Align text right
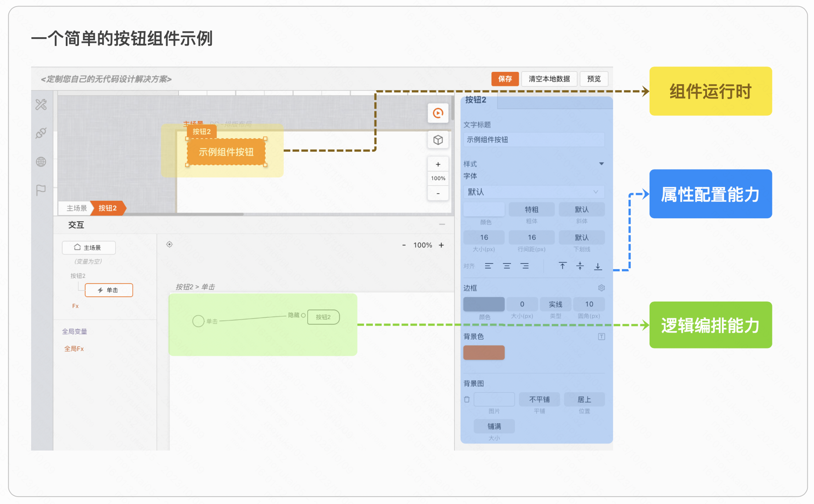The image size is (814, 504). [x=525, y=266]
